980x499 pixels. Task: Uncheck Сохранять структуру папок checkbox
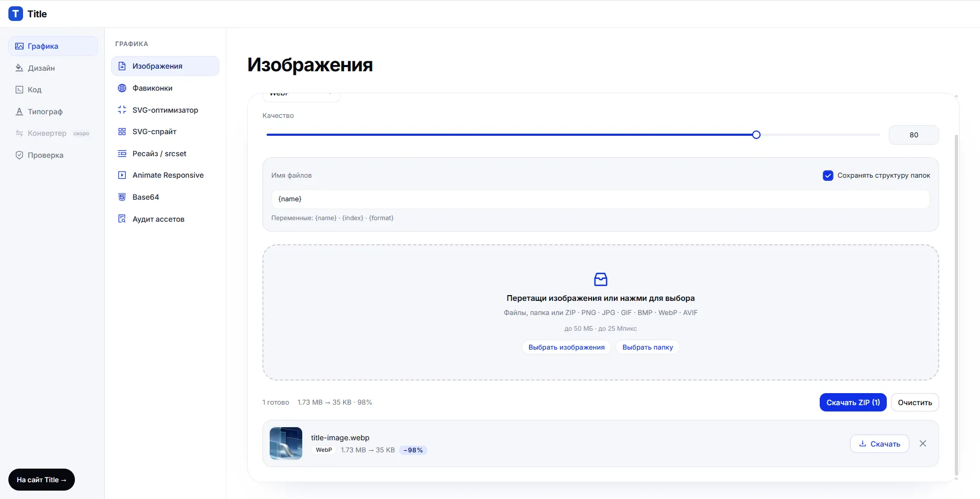(828, 176)
